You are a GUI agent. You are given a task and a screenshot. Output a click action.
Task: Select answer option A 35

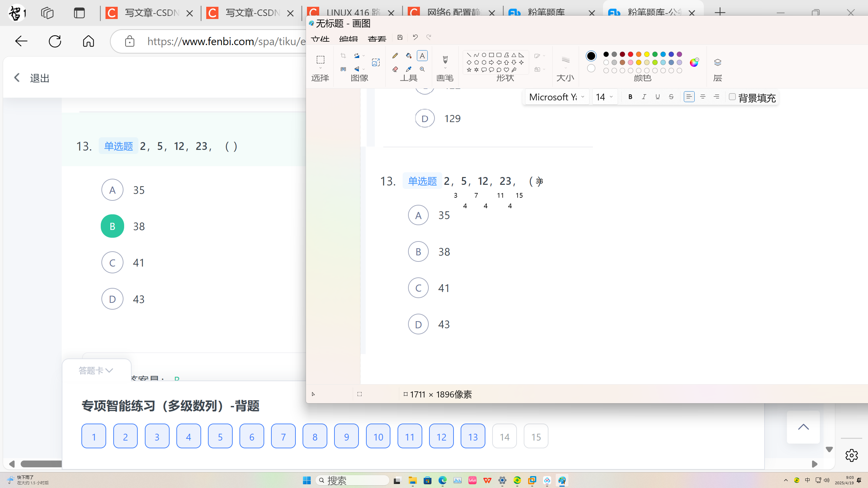pos(112,190)
